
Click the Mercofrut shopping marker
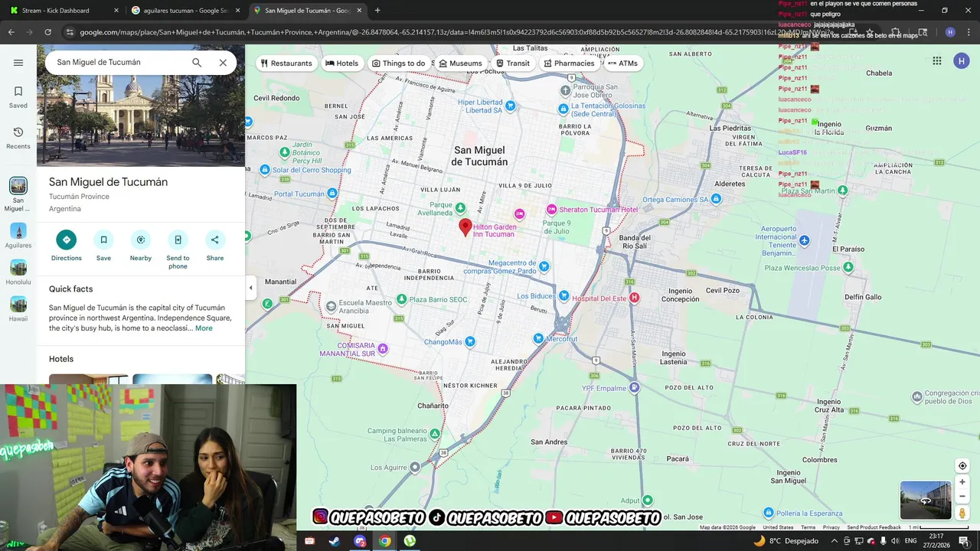(539, 337)
